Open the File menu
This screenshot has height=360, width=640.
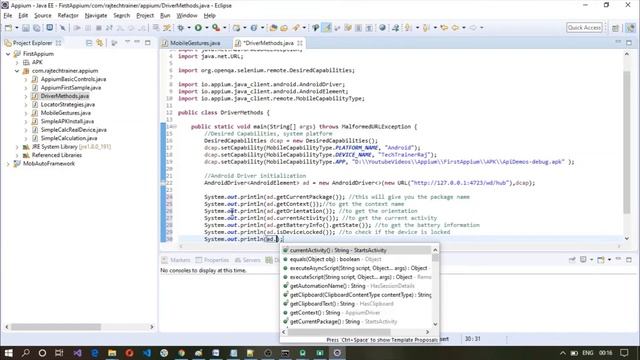coord(8,16)
